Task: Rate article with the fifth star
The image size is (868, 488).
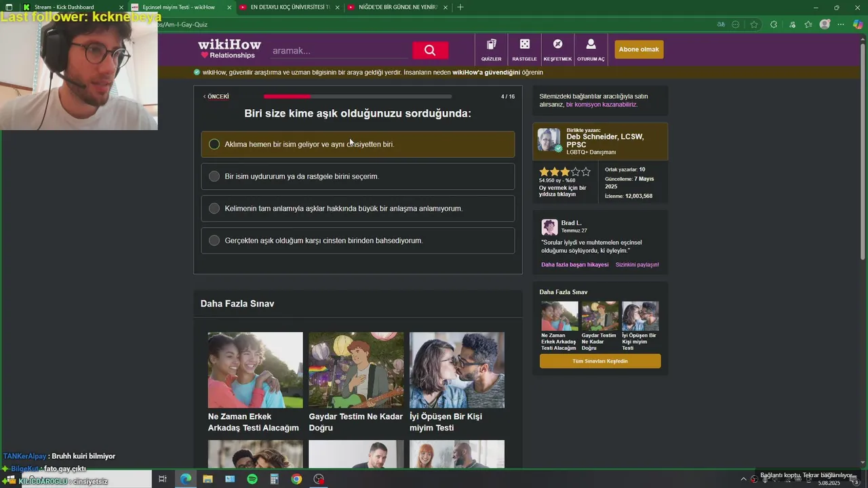Action: 587,172
